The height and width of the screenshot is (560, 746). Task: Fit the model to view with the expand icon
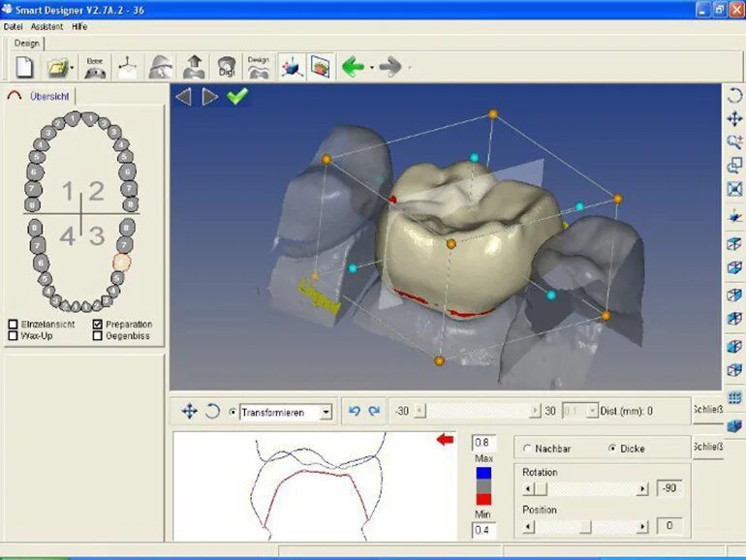tap(734, 189)
